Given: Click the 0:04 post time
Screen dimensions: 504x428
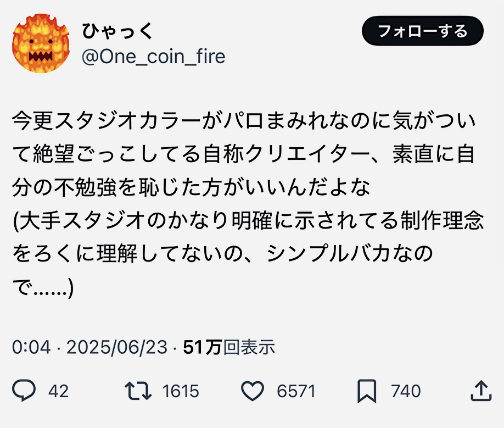Looking at the screenshot, I should coord(31,347).
